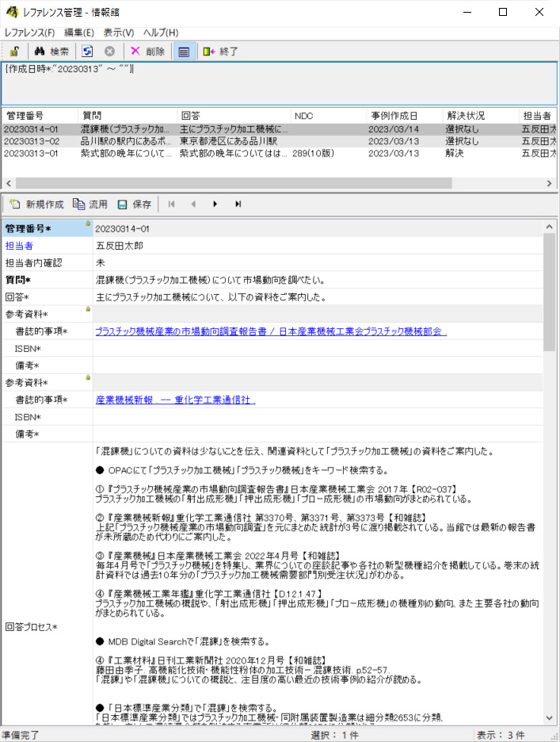Click NDC cell 289(10版)
The height and width of the screenshot is (742, 560).
[313, 153]
